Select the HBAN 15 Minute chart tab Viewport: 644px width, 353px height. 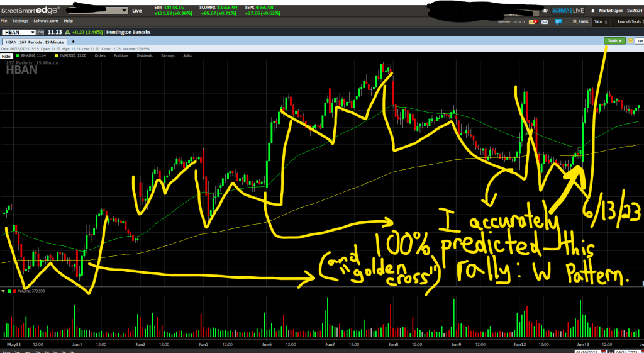tap(35, 40)
